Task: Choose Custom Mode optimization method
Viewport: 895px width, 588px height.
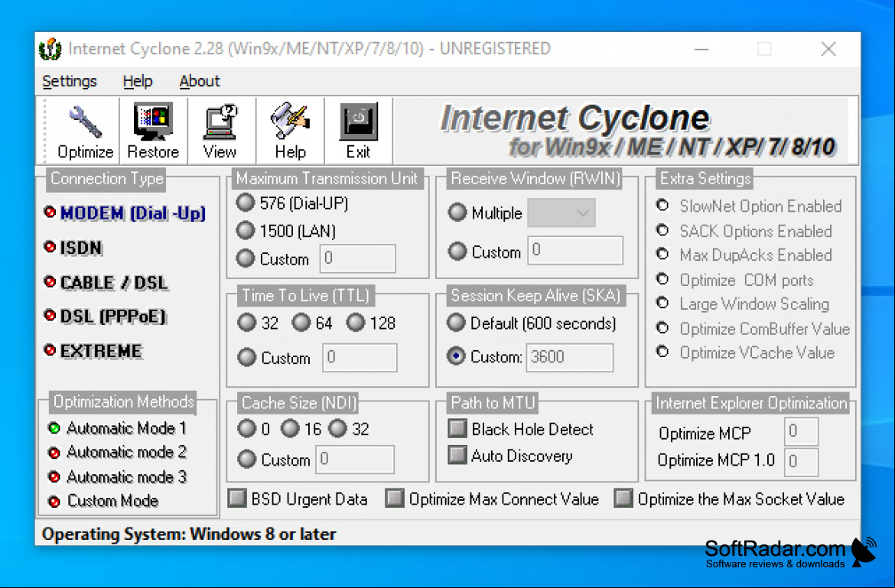Action: click(x=103, y=502)
